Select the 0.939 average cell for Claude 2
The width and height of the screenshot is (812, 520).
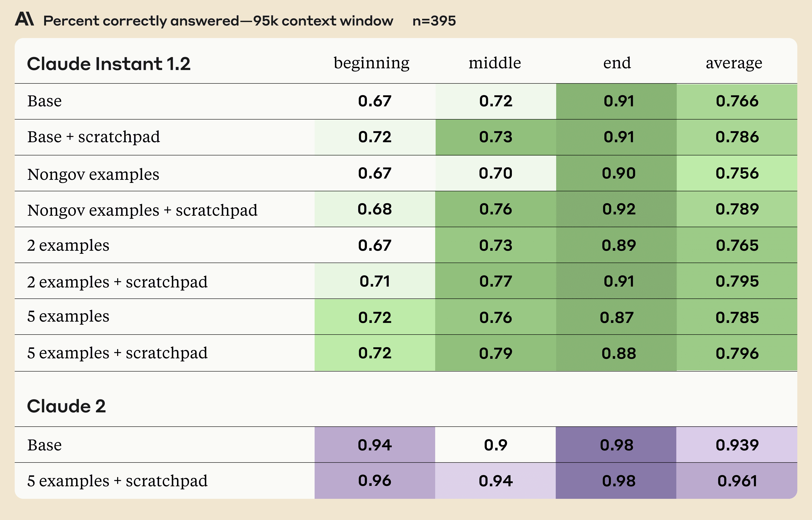737,445
